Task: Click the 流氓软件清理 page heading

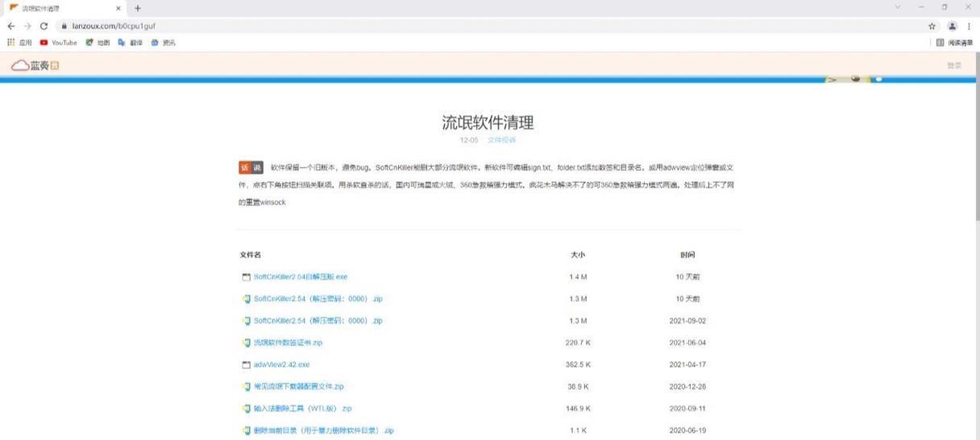Action: pos(488,122)
